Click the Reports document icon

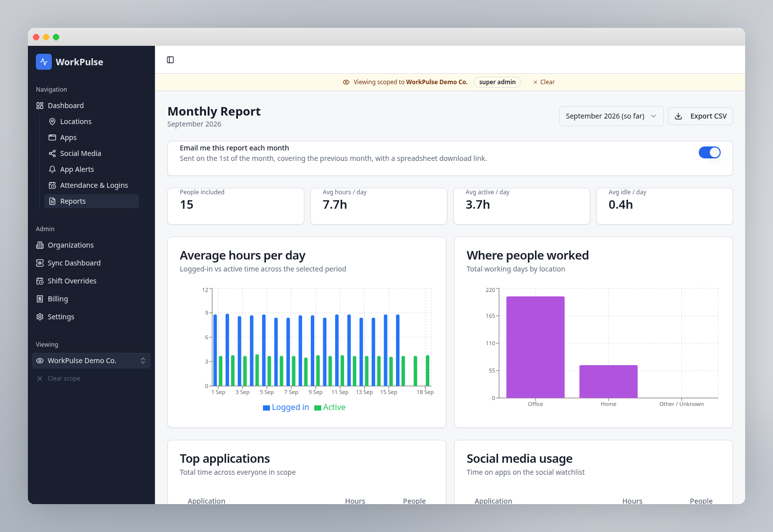(52, 201)
